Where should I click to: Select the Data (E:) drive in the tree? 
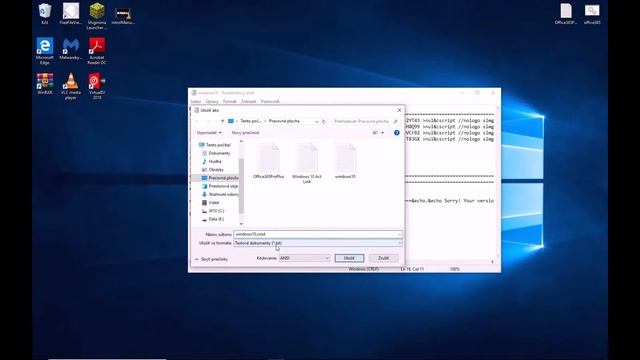click(213, 219)
